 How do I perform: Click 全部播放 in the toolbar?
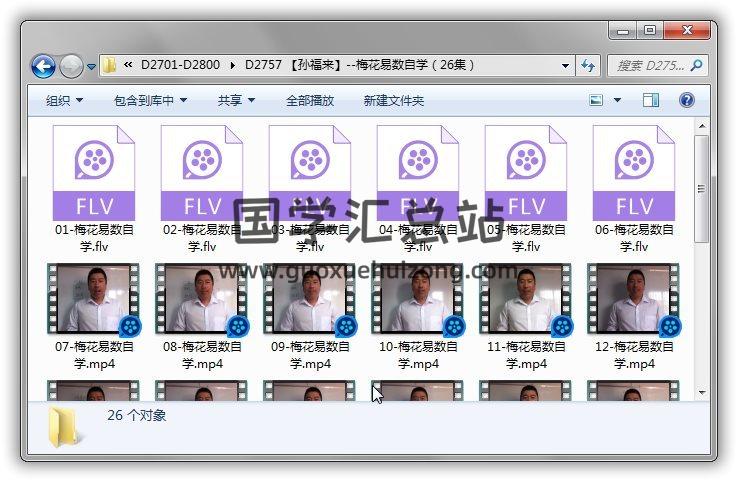(x=310, y=100)
